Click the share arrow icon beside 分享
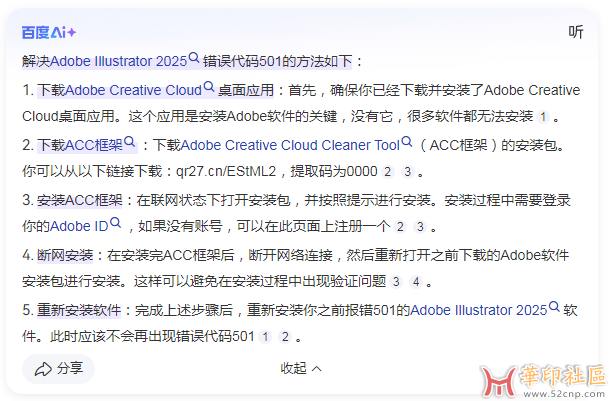This screenshot has width=609, height=401. (x=43, y=369)
